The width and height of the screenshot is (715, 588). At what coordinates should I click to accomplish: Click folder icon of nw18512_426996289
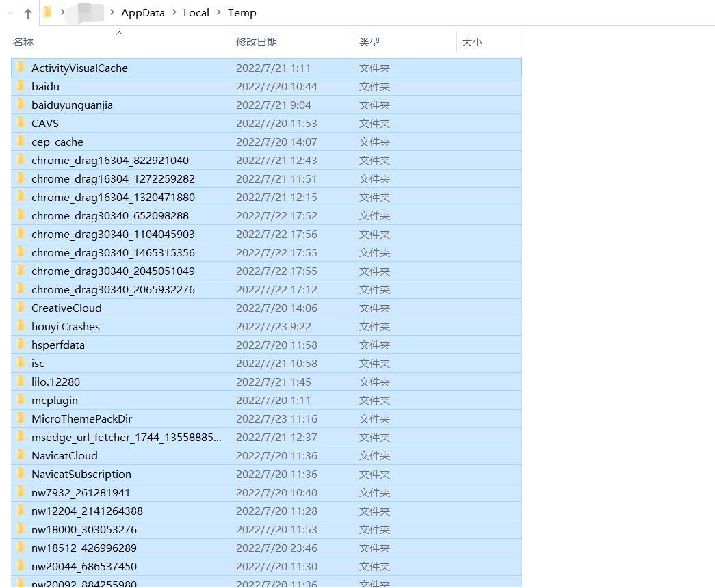21,548
